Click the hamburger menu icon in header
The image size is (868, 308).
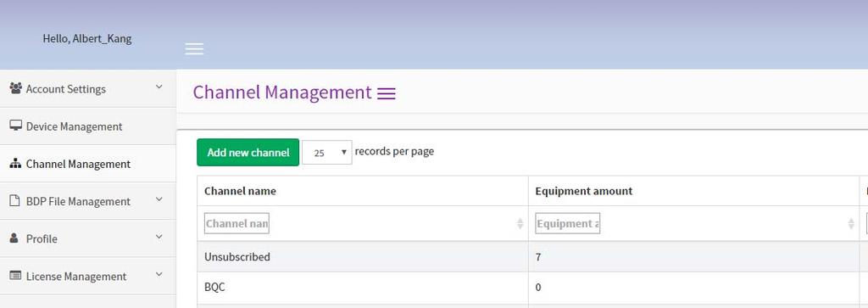tap(194, 48)
